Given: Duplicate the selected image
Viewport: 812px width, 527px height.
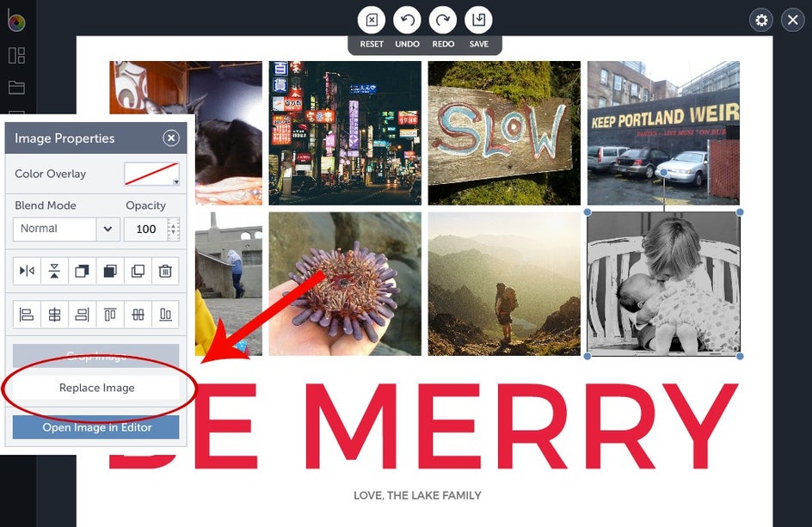Looking at the screenshot, I should pos(138,271).
